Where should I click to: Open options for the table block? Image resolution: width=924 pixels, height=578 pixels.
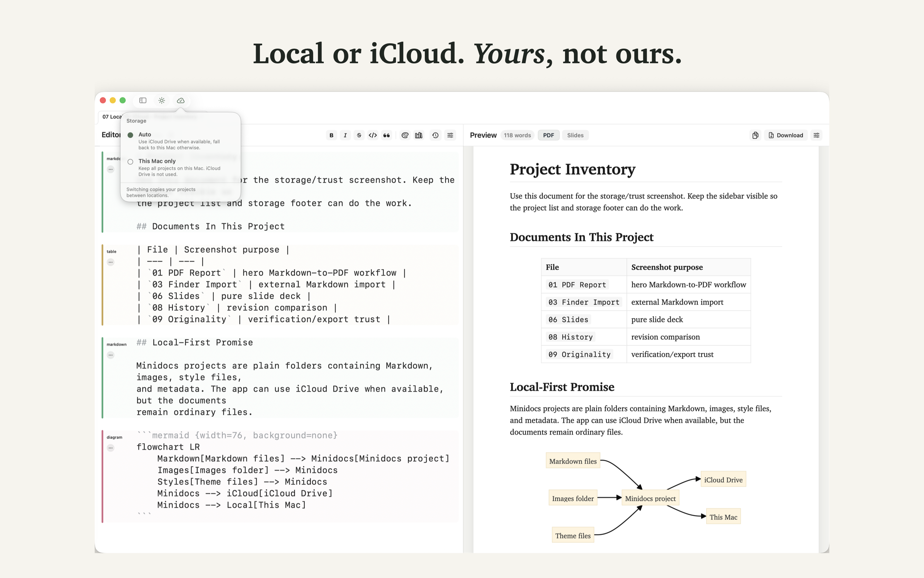coord(111,262)
